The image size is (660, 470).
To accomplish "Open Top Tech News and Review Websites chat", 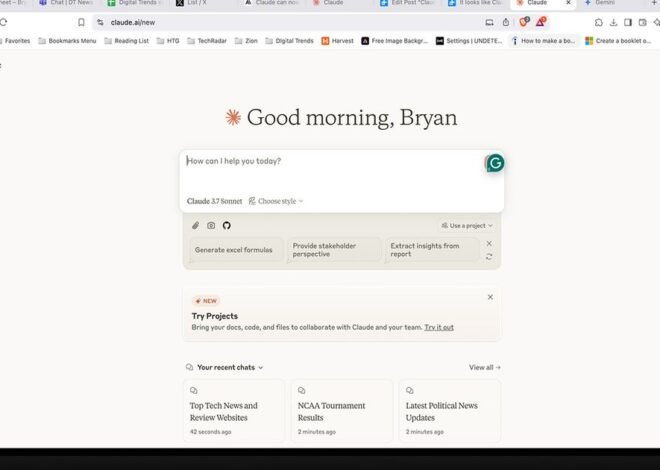I will click(x=234, y=411).
